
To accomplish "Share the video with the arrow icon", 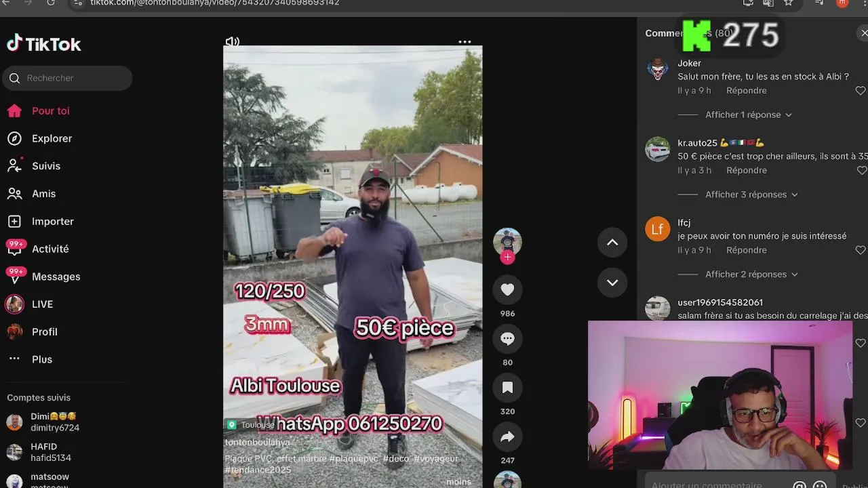I will click(x=507, y=437).
